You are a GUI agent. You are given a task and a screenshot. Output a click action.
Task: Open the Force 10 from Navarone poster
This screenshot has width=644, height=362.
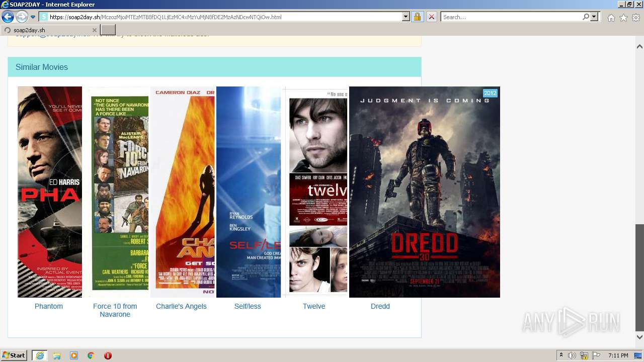(x=116, y=192)
